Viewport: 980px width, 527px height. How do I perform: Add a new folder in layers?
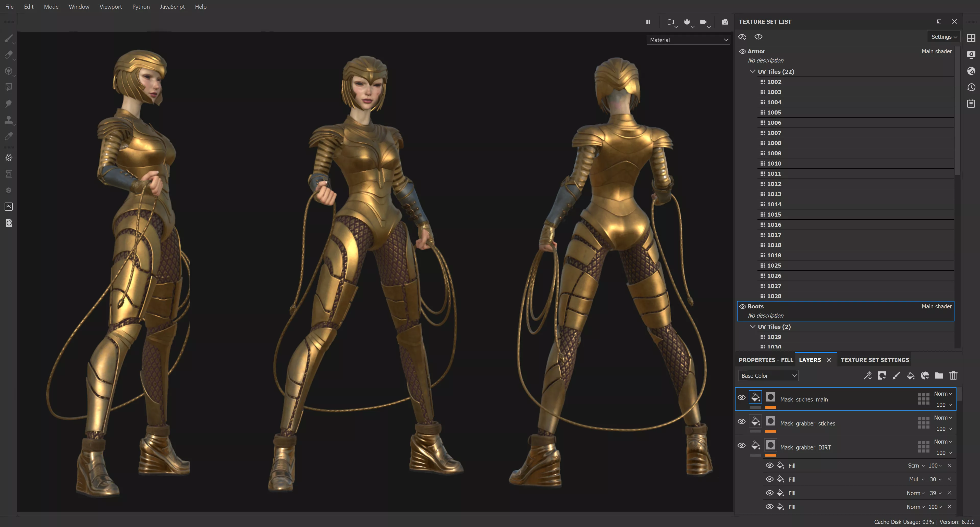(x=939, y=376)
